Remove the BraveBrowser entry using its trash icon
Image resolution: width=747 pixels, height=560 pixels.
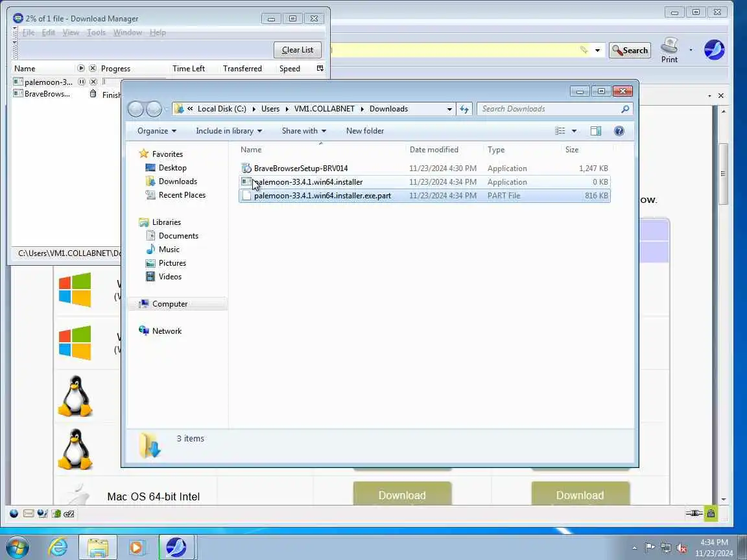tap(93, 94)
